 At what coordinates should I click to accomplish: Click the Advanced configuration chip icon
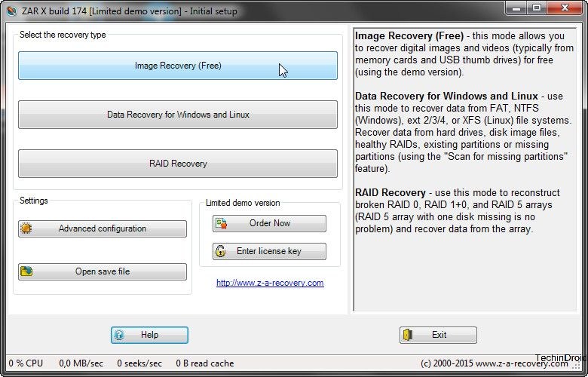point(26,228)
